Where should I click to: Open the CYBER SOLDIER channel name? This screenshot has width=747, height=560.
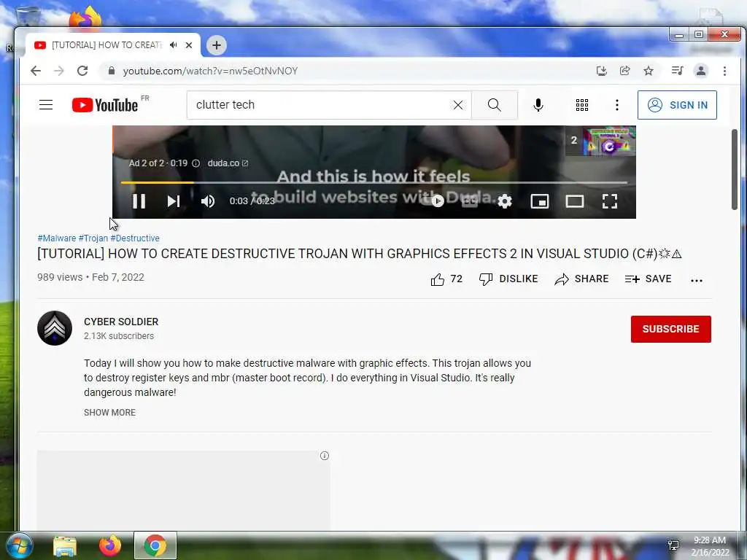[121, 322]
